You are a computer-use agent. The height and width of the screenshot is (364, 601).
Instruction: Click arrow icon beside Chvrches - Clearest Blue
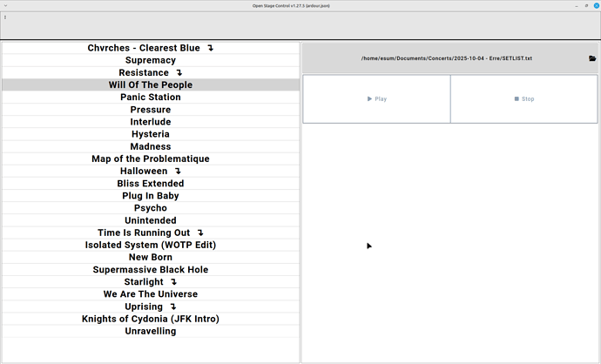[x=210, y=49]
